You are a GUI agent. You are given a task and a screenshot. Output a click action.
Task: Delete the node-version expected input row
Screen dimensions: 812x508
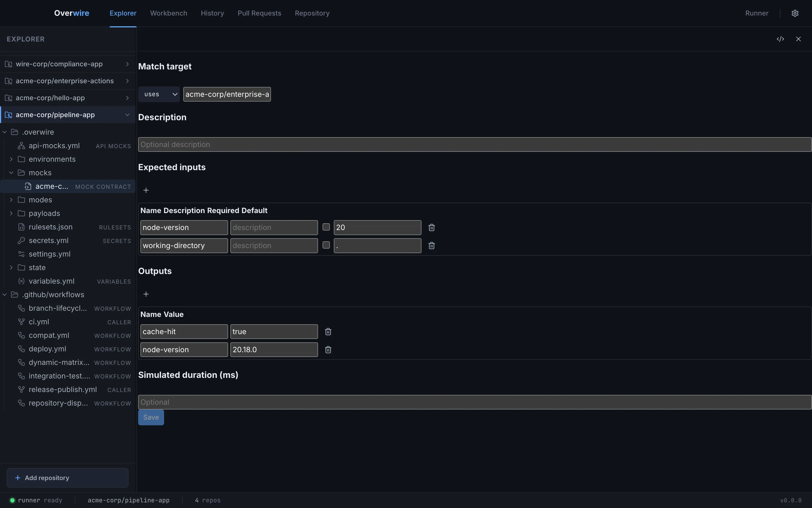[431, 227]
